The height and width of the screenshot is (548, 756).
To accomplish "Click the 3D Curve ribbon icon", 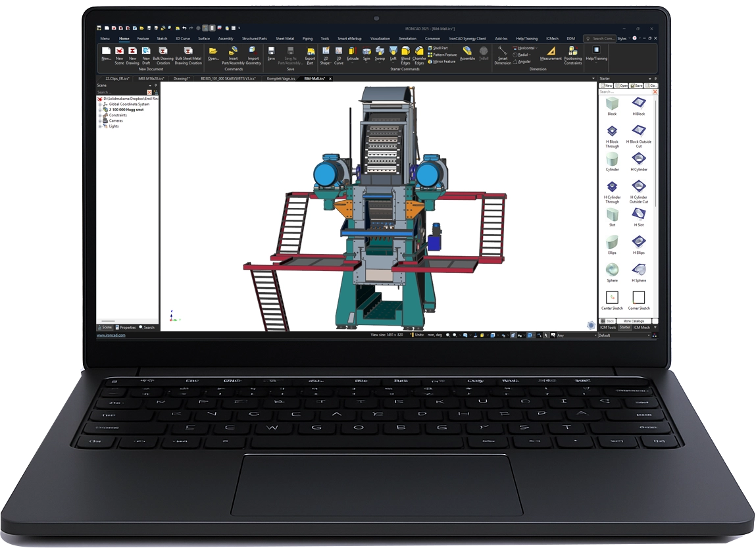I will [x=339, y=51].
